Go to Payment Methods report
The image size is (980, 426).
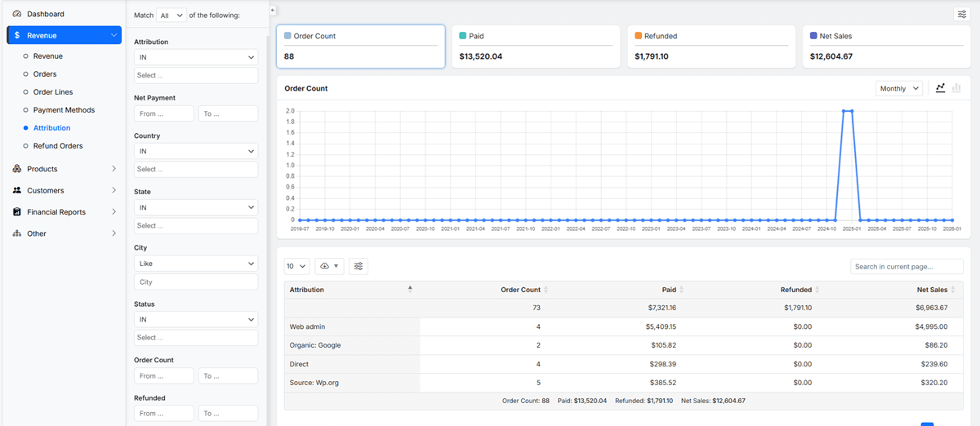click(x=64, y=110)
